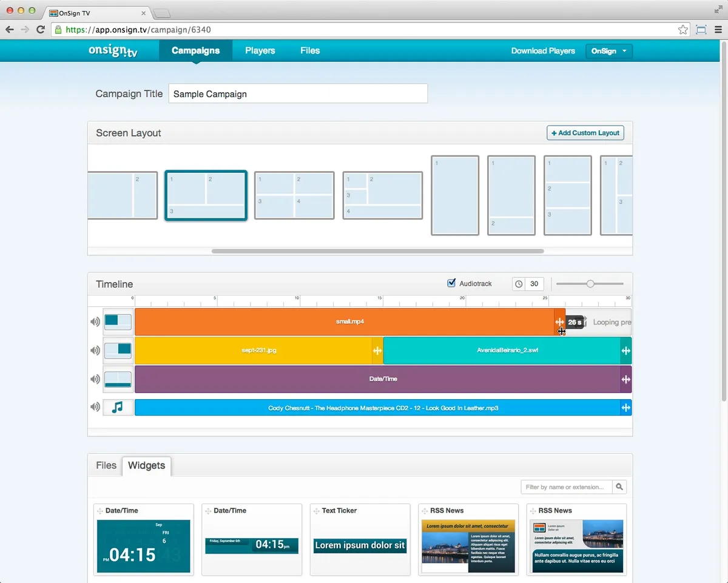Open the OnSign account dropdown
Image resolution: width=728 pixels, height=583 pixels.
(609, 51)
